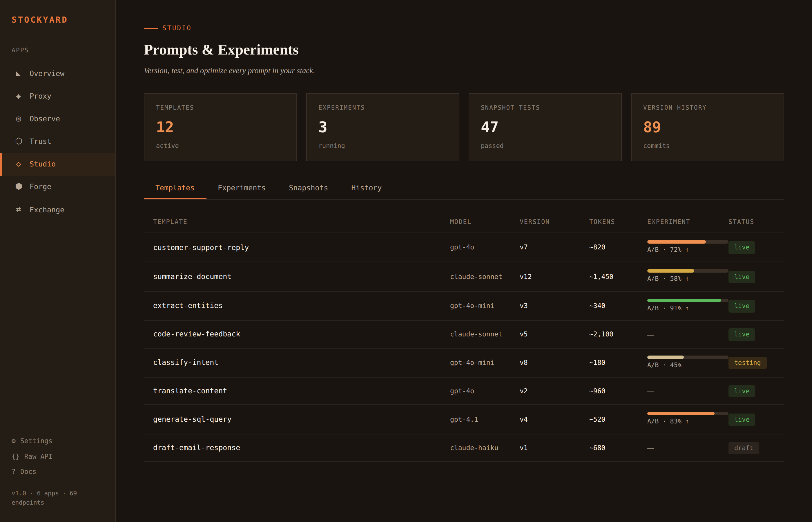This screenshot has height=522, width=812.
Task: Click the STOCKYARD logo text
Action: point(40,20)
